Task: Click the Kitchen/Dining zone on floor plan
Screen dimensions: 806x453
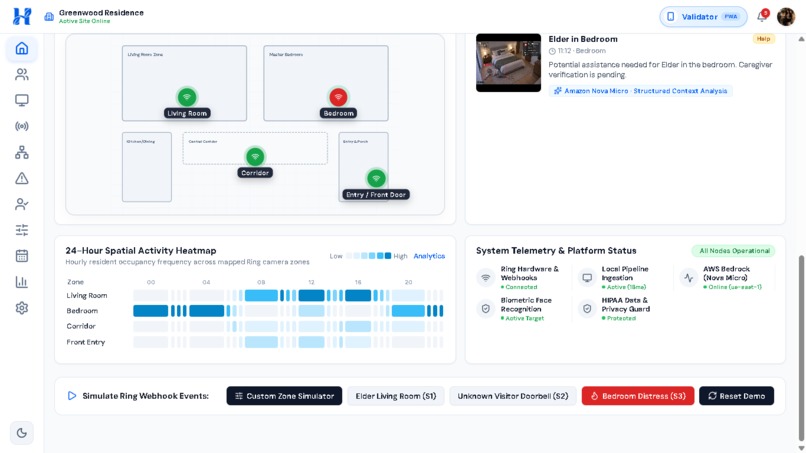Action: 146,167
